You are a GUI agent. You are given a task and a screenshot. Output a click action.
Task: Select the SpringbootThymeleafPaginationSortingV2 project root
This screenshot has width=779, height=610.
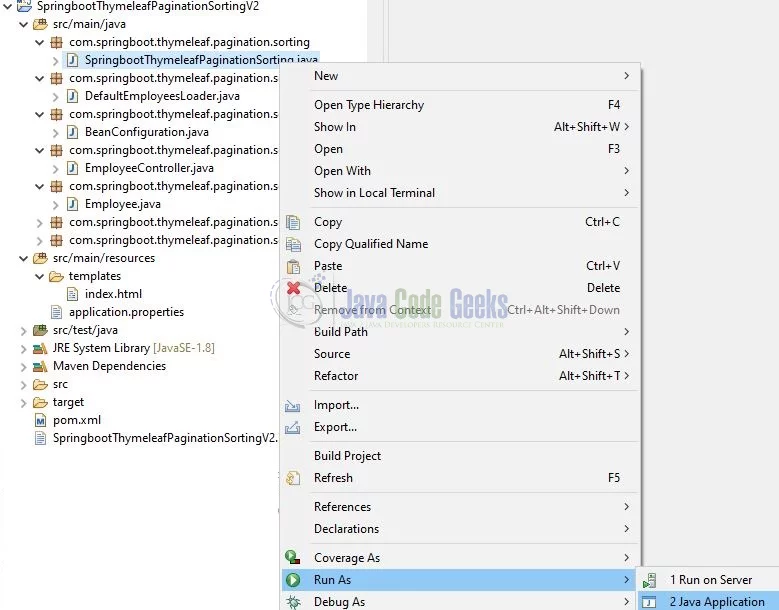[x=148, y=6]
